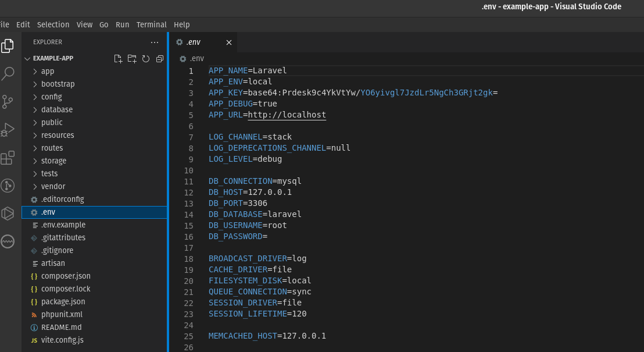This screenshot has width=644, height=352.
Task: Refresh the Explorer file tree
Action: 146,59
